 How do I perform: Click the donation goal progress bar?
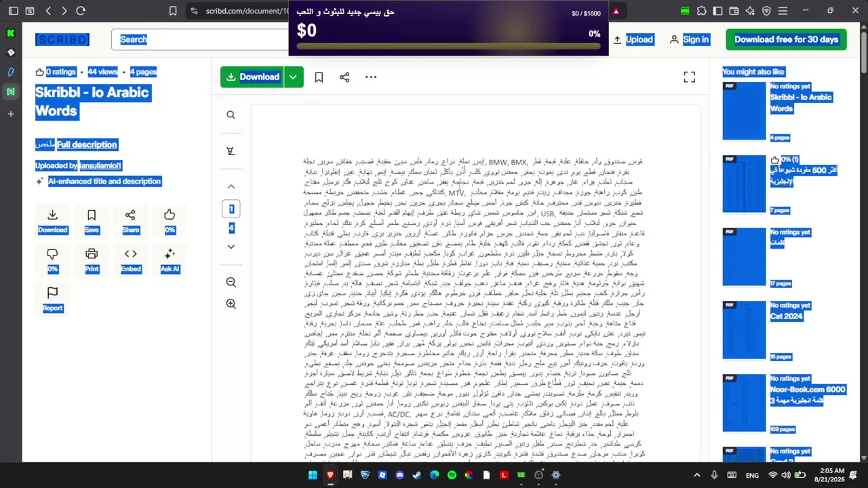pyautogui.click(x=449, y=46)
